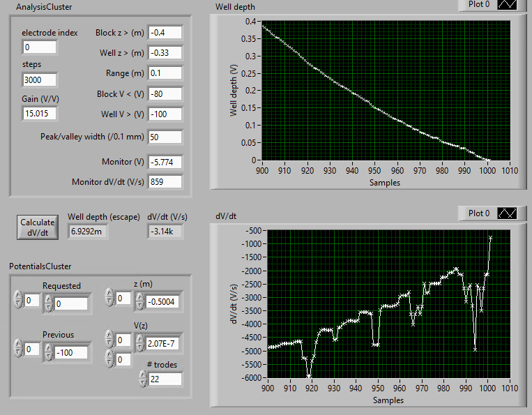Click the Well z > (m) field
Screen dimensions: 532x415
coord(165,53)
